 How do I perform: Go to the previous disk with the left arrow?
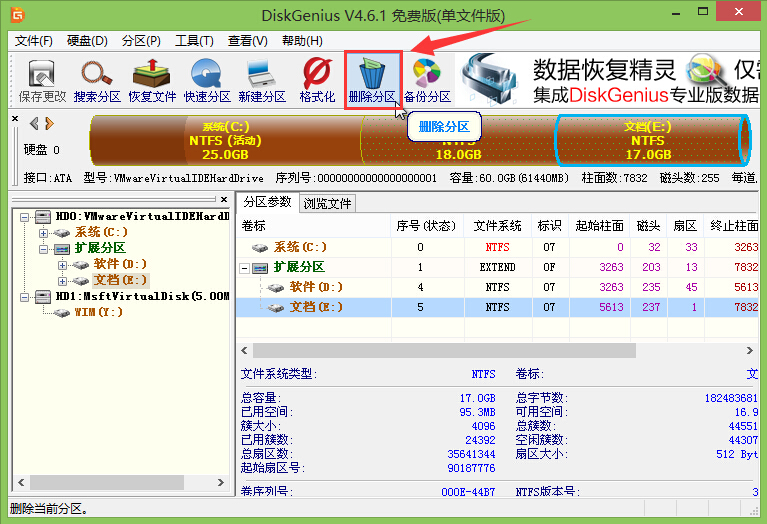pos(34,123)
